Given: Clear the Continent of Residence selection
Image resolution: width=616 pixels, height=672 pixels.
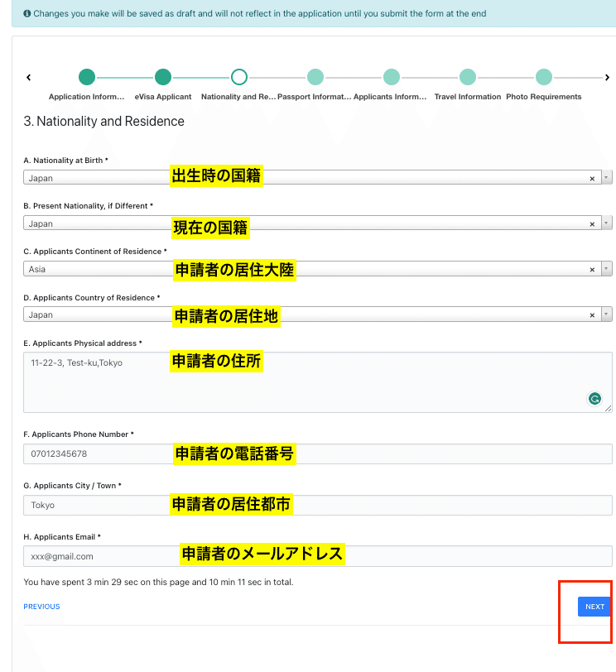Looking at the screenshot, I should click(592, 269).
